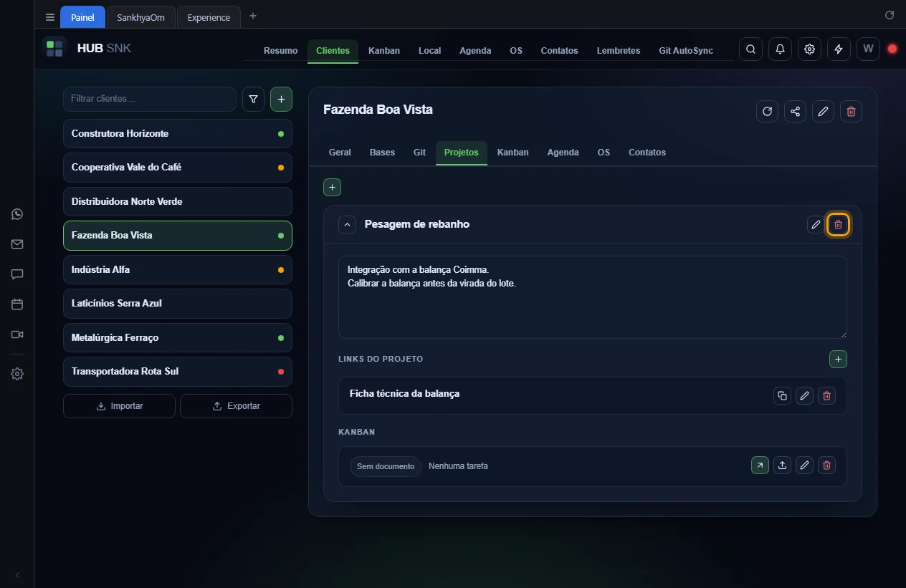
Task: Open the client filter funnel button
Action: [253, 100]
